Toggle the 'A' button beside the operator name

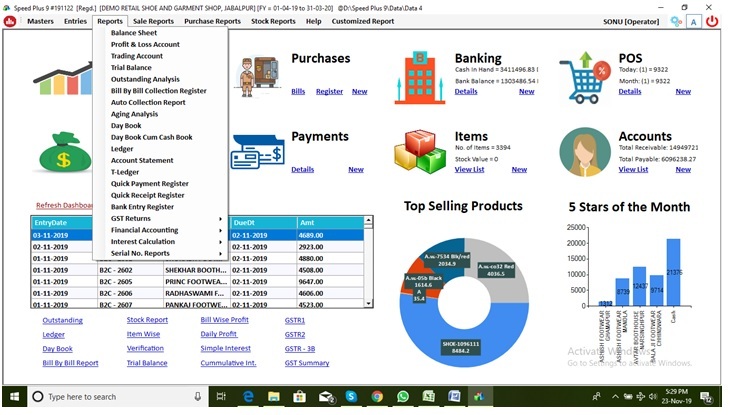694,21
